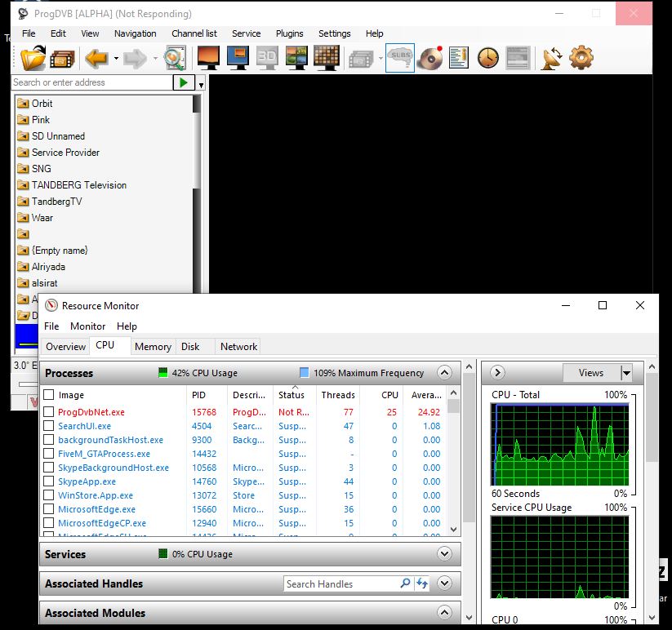672x630 pixels.
Task: Open the 3D display mode icon
Action: click(267, 58)
